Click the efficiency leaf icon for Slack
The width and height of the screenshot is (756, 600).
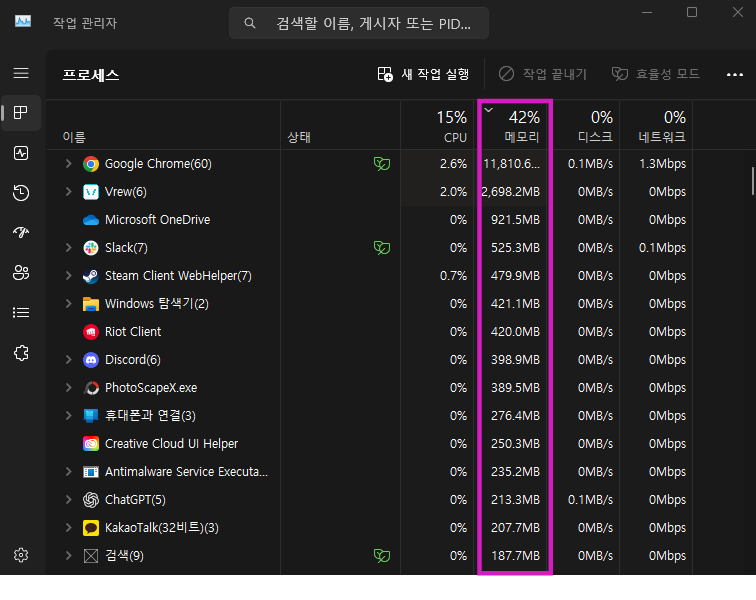click(382, 248)
